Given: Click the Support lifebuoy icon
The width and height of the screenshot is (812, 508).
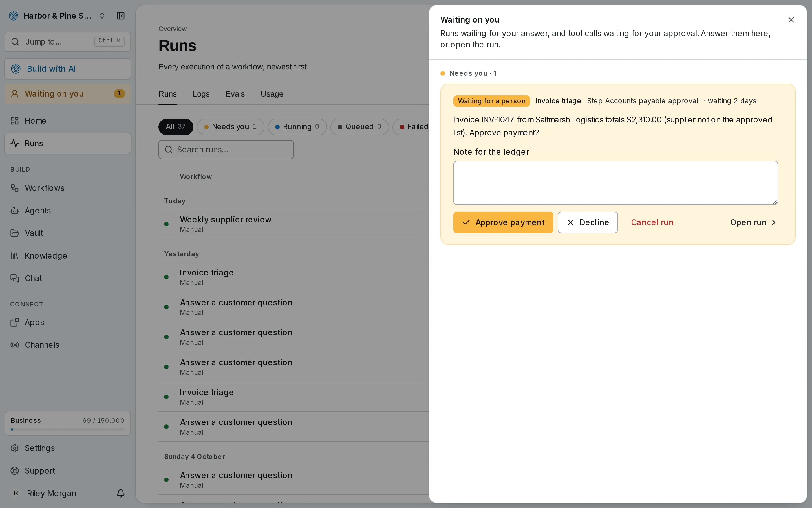Looking at the screenshot, I should pyautogui.click(x=15, y=471).
